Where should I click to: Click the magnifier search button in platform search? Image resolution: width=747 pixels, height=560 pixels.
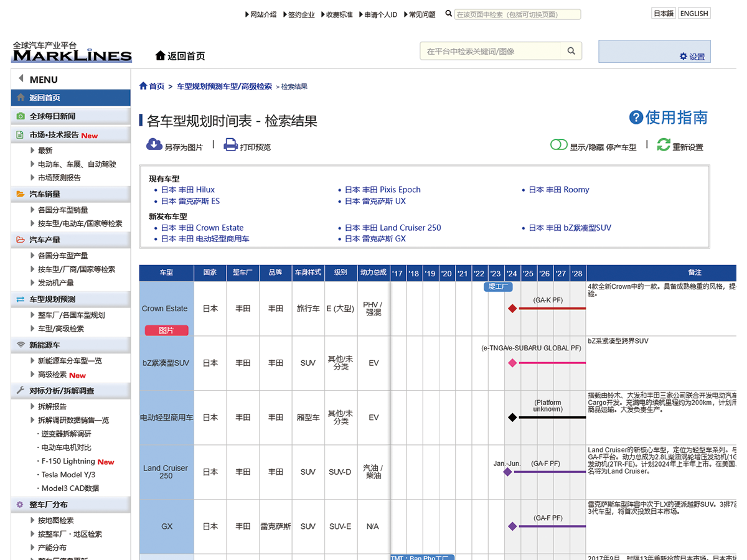(571, 51)
